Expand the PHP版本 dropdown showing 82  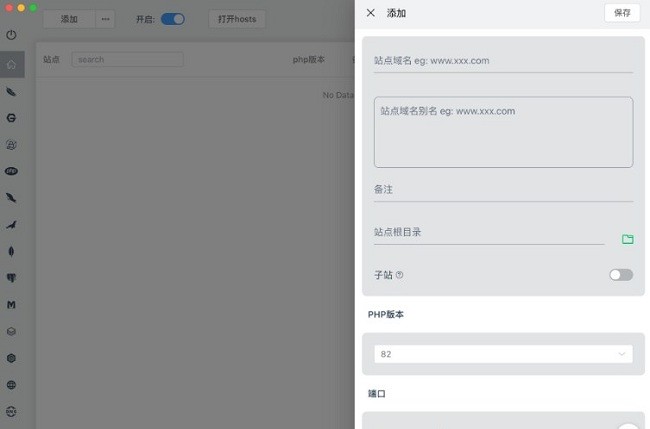click(503, 354)
